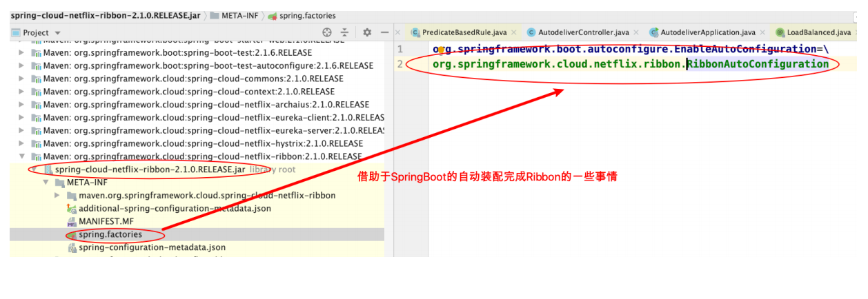Switch to the AutodeliverController.java tab

tap(583, 32)
